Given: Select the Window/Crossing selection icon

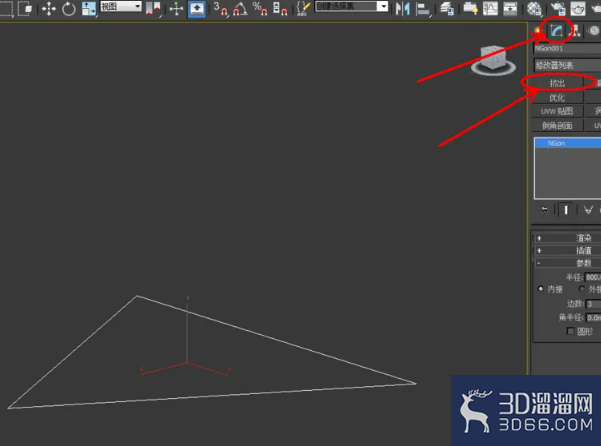Looking at the screenshot, I should coord(25,8).
